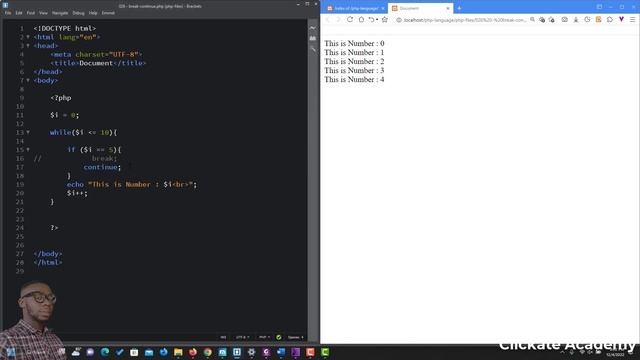Open the PHP language mode dropdown in status bar
Viewport: 640px width, 360px height.
(x=264, y=337)
